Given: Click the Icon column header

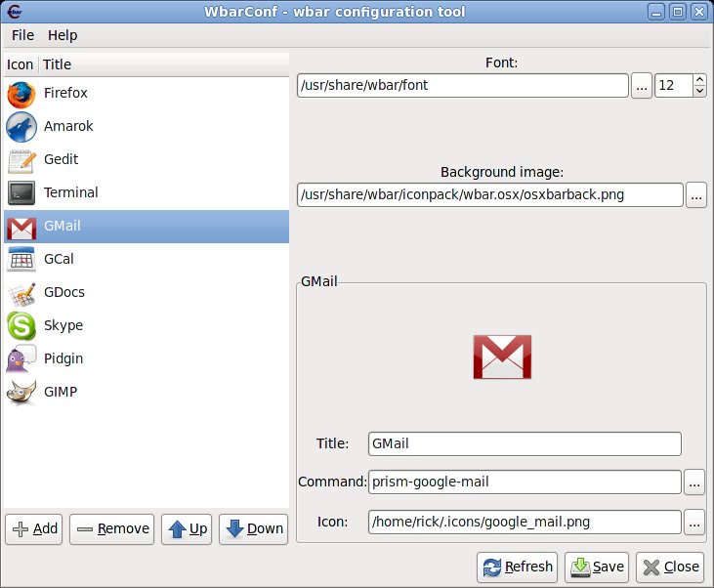Looking at the screenshot, I should 21,64.
